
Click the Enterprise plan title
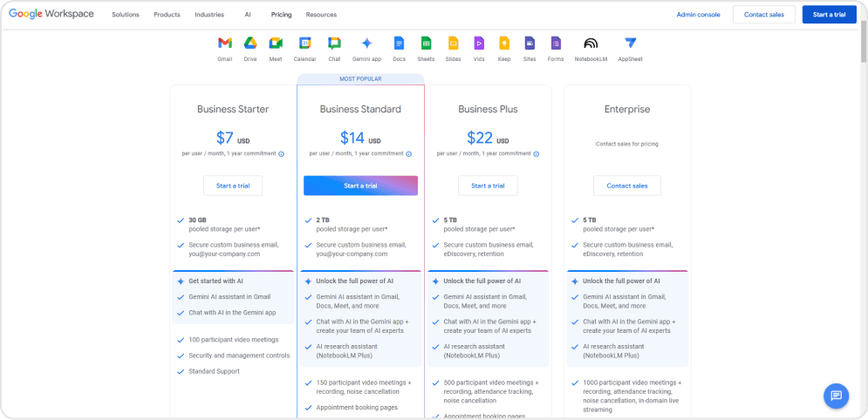click(x=627, y=110)
